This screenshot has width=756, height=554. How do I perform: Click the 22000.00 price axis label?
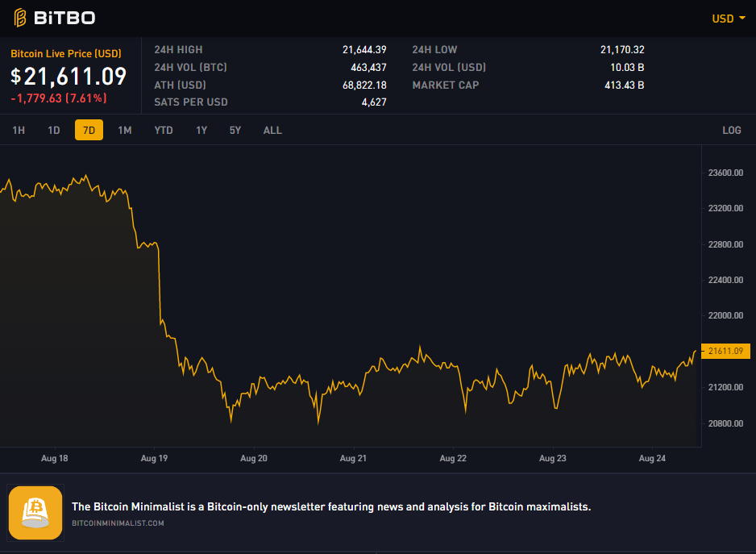(725, 315)
